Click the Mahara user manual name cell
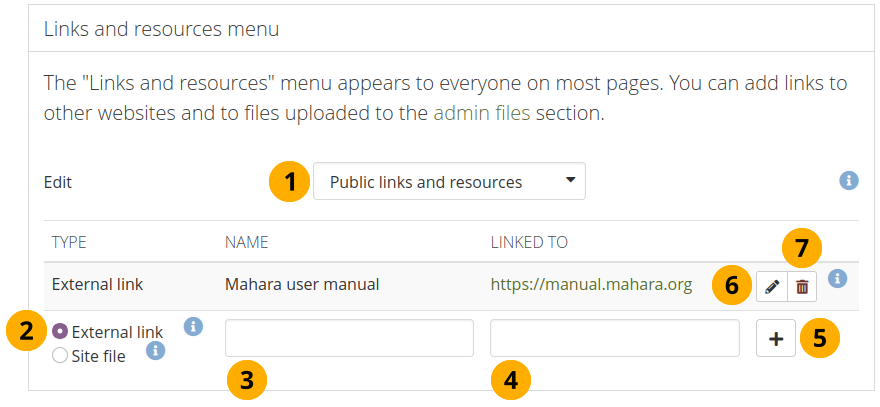Viewport: 880px width, 407px height. click(302, 284)
